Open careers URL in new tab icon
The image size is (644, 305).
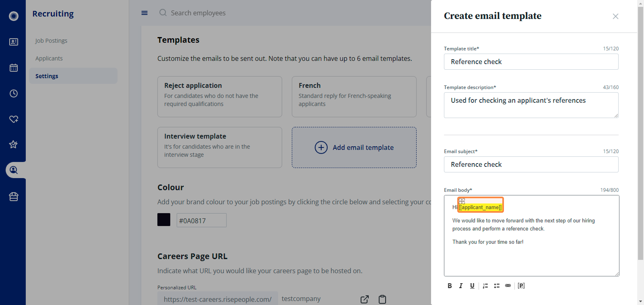pyautogui.click(x=364, y=299)
